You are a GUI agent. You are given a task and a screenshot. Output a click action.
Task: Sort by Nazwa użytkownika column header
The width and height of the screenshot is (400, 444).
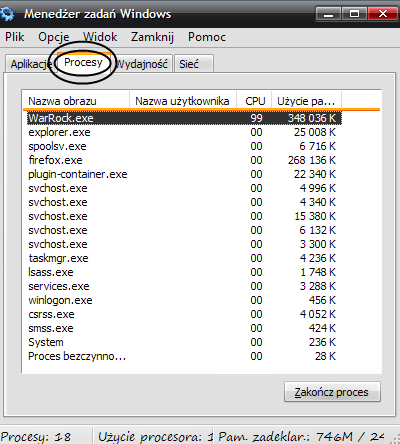pyautogui.click(x=183, y=101)
